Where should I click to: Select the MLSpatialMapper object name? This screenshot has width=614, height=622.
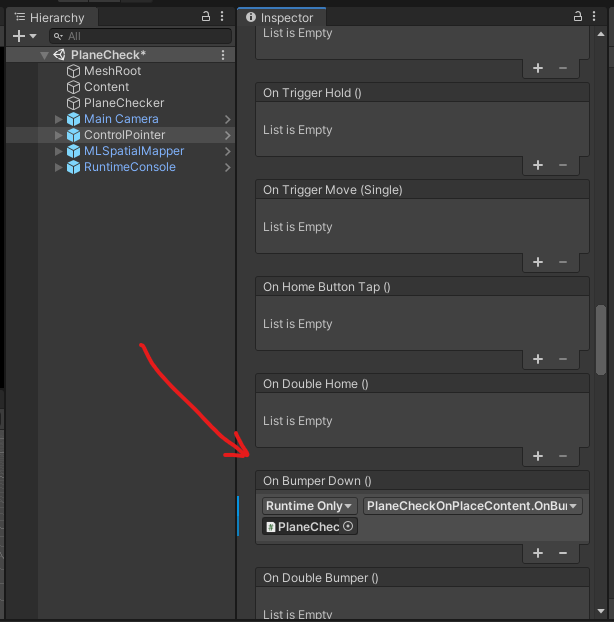coord(134,151)
